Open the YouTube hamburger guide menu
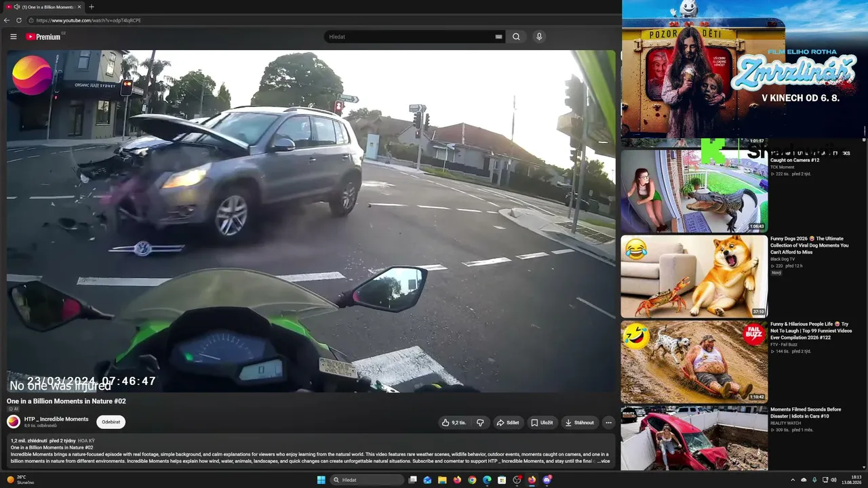 tap(13, 37)
